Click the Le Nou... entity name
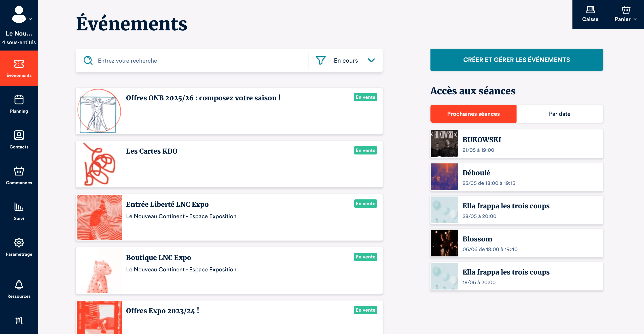 (x=19, y=34)
